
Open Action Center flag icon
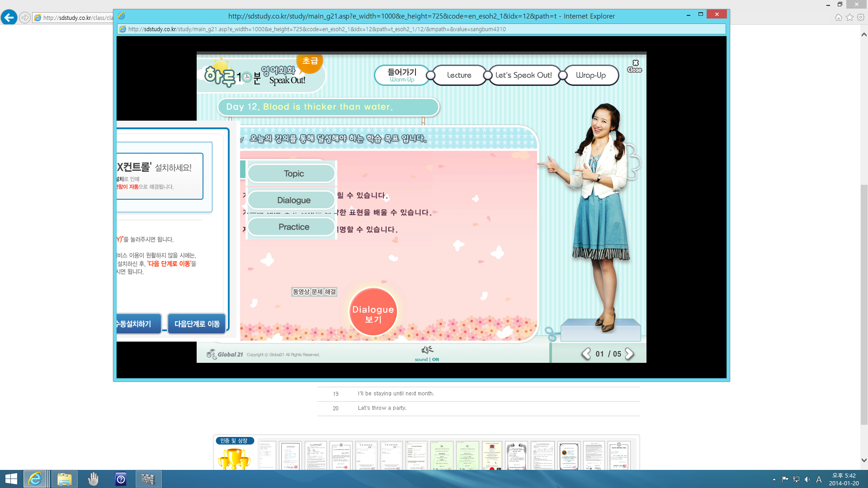[785, 479]
